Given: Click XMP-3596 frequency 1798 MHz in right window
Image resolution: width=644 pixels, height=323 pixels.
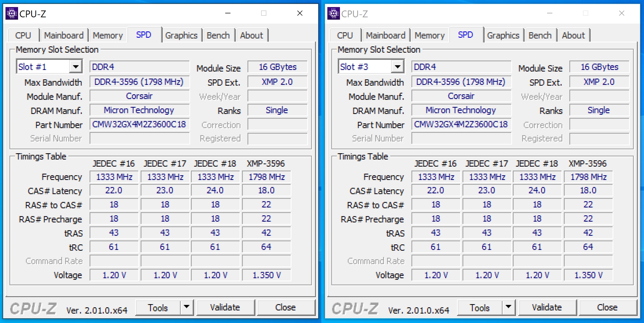Looking at the screenshot, I should [588, 177].
